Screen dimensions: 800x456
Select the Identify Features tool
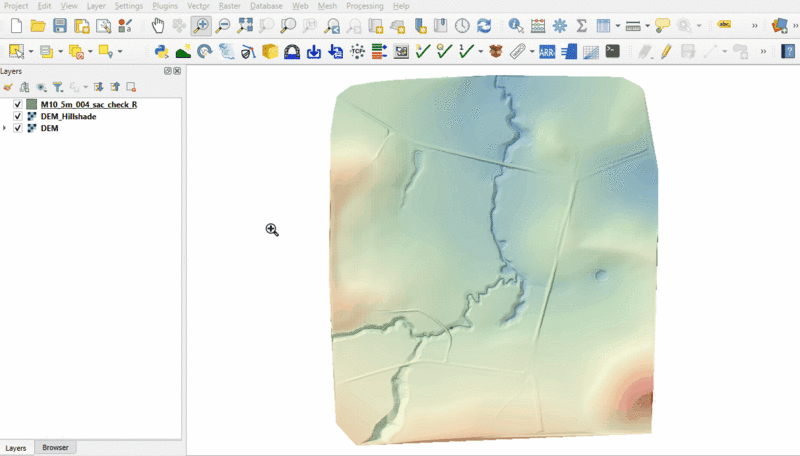[x=514, y=25]
